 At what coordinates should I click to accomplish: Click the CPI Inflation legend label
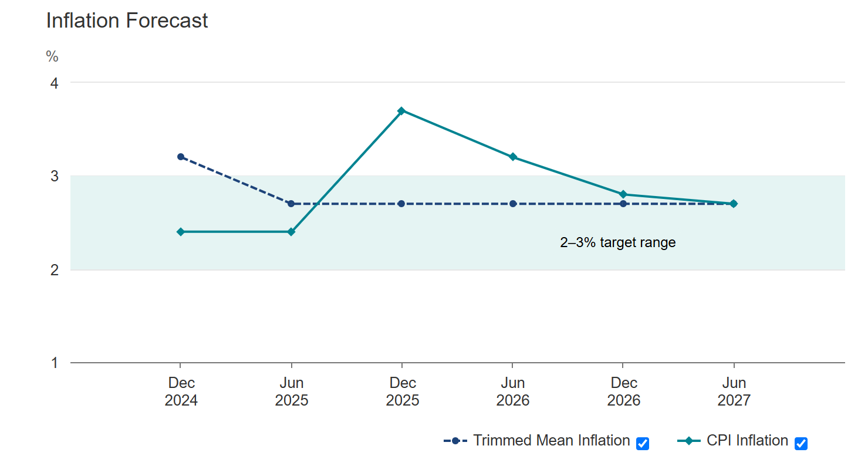(x=747, y=441)
